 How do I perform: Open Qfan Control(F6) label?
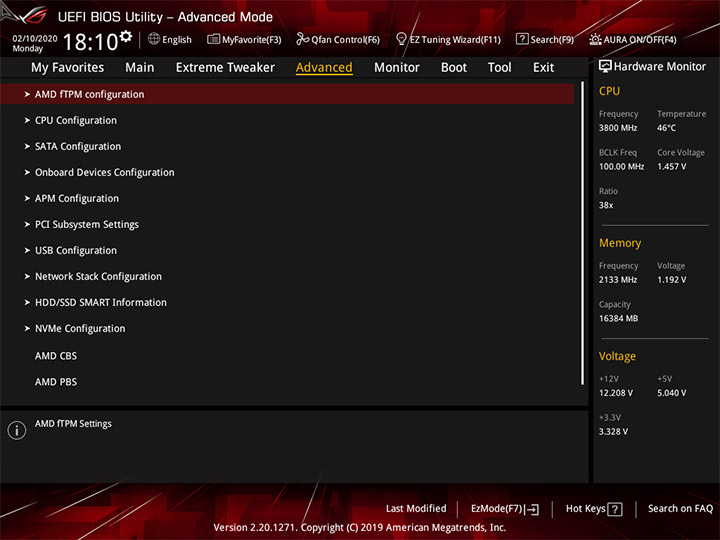[345, 40]
